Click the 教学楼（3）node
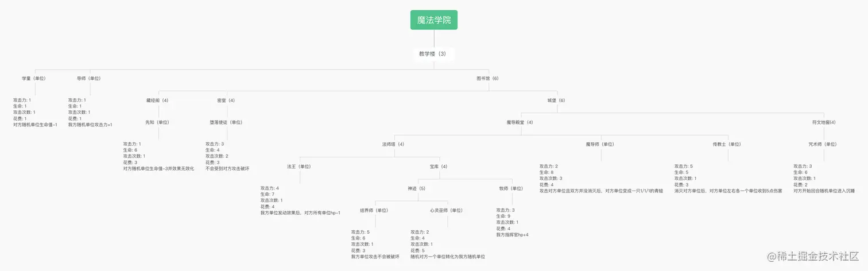The image size is (868, 271). coord(434,54)
